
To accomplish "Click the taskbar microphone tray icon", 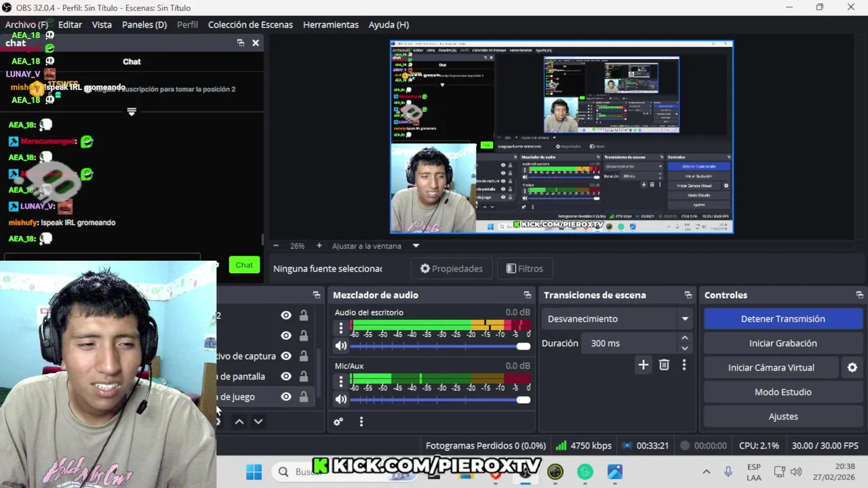I will point(728,472).
